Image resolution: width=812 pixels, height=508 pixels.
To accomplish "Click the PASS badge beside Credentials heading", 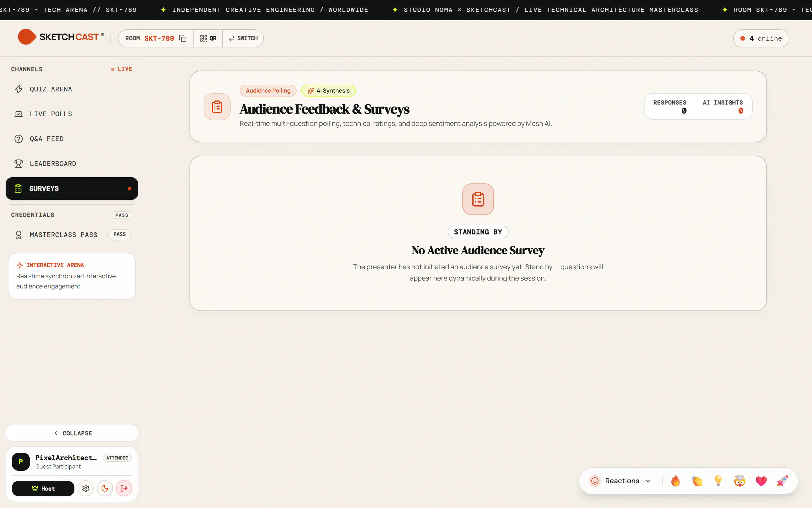I will point(122,215).
